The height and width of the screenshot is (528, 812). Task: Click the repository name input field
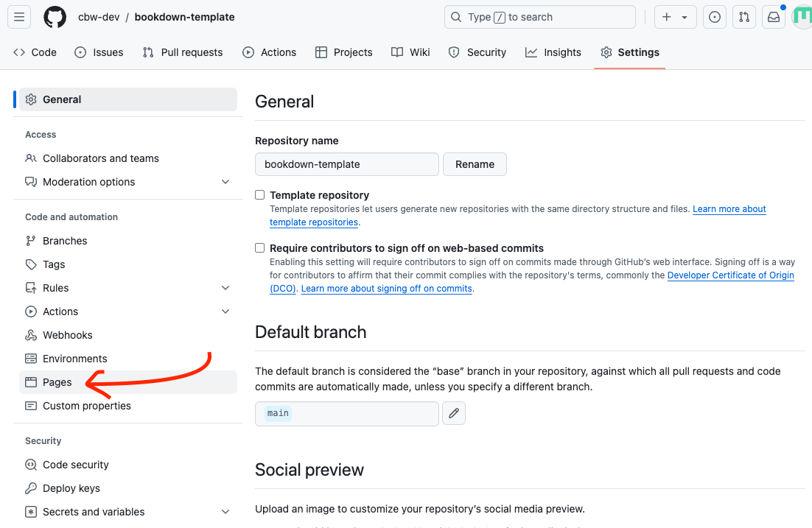pyautogui.click(x=346, y=164)
